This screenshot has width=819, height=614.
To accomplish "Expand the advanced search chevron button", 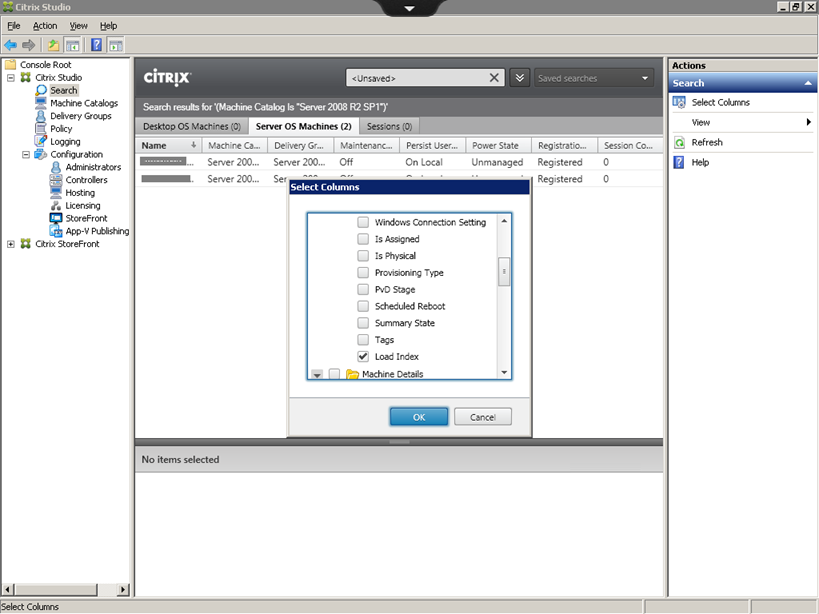I will pyautogui.click(x=520, y=78).
